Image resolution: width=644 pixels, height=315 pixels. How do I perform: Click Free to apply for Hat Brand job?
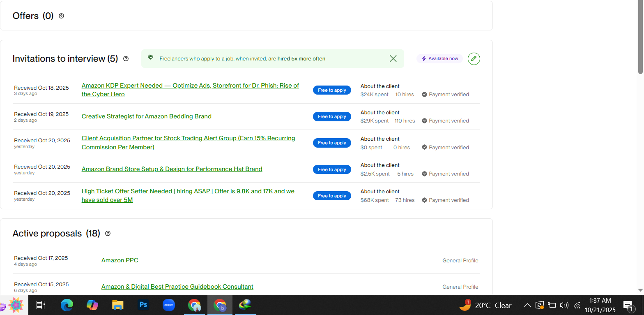tap(332, 169)
